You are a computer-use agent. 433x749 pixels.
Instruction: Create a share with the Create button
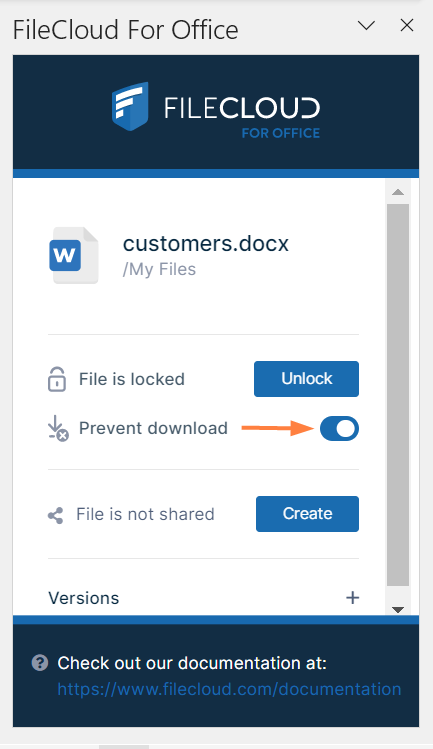[x=307, y=514]
